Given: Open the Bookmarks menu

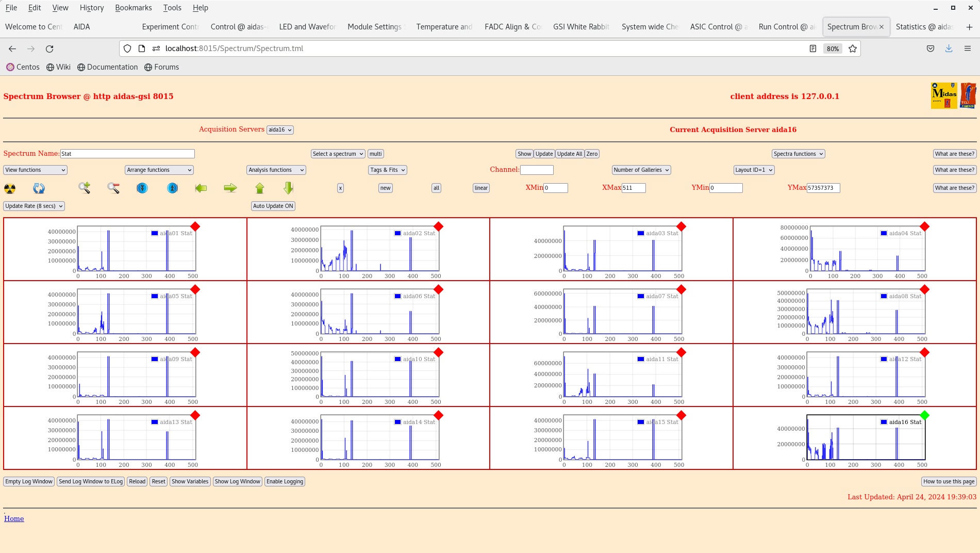Looking at the screenshot, I should click(x=134, y=8).
